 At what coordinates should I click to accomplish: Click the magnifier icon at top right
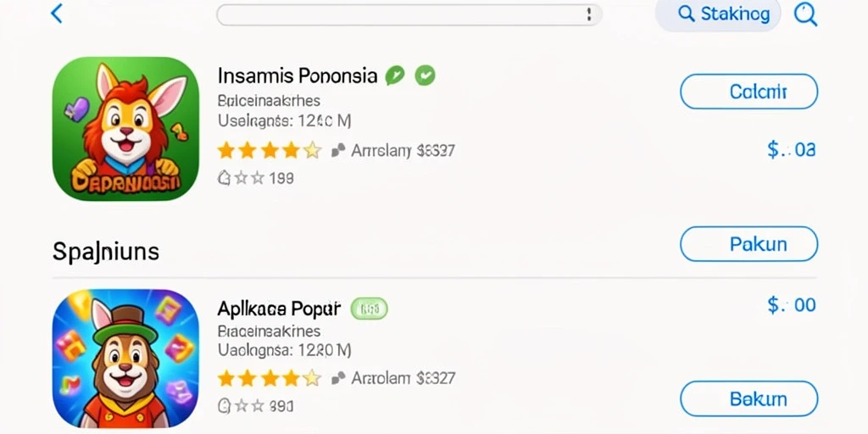[x=805, y=14]
